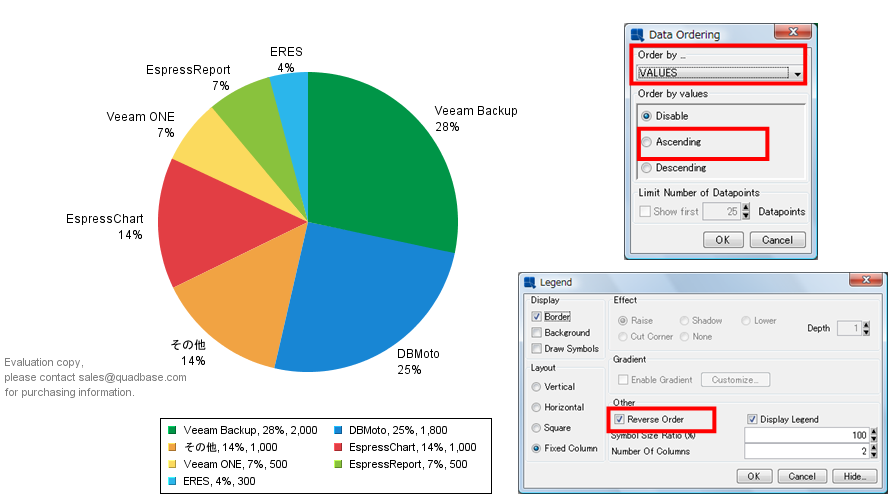This screenshot has height=500, width=888.
Task: Toggle the Display Legend checkbox
Action: tap(752, 420)
